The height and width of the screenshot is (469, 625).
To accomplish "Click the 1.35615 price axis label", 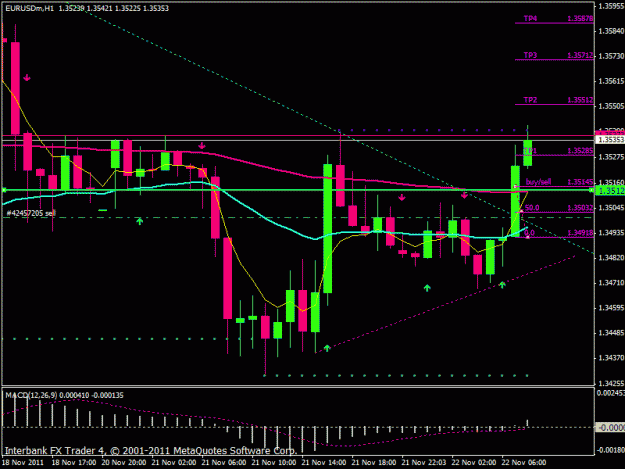I will pos(611,81).
